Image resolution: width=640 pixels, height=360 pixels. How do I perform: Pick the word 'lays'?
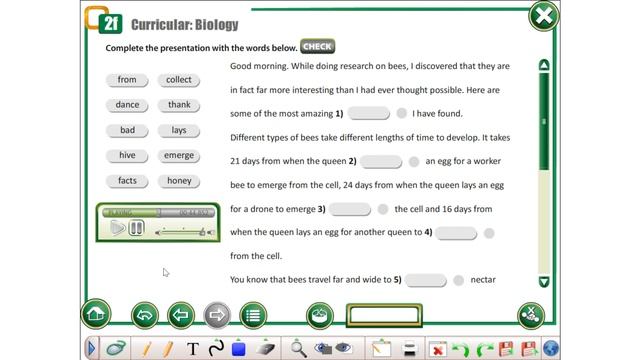point(179,131)
